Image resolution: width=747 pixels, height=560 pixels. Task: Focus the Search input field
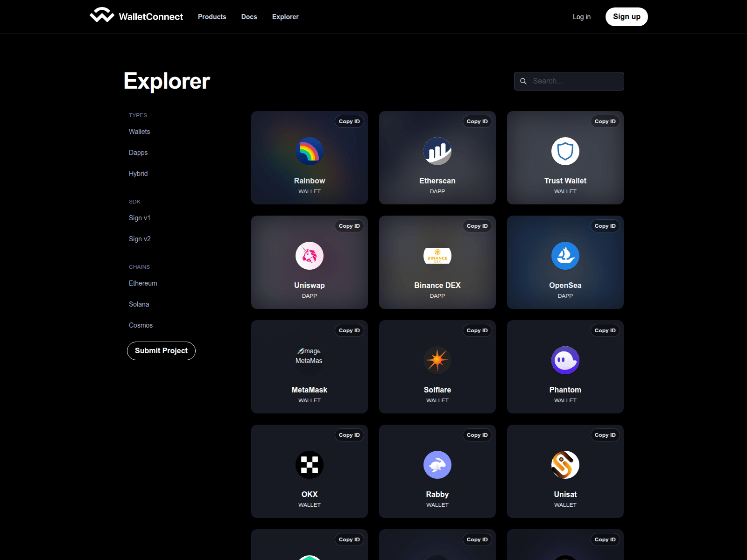[x=569, y=81]
